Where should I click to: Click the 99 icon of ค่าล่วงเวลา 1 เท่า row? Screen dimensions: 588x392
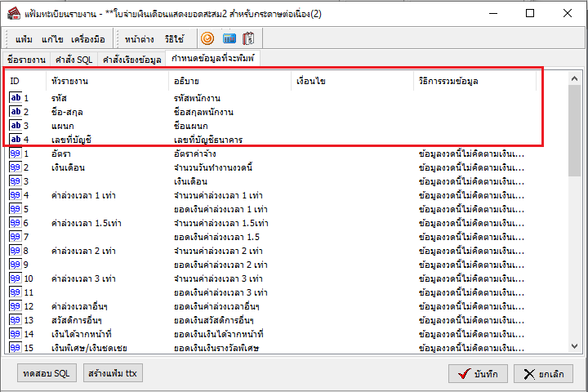pyautogui.click(x=16, y=195)
